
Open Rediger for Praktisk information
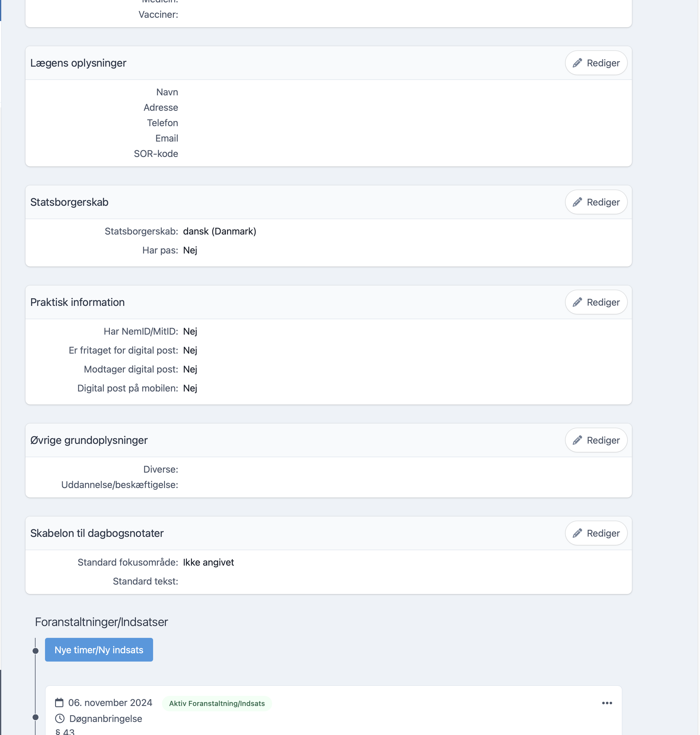pos(596,302)
